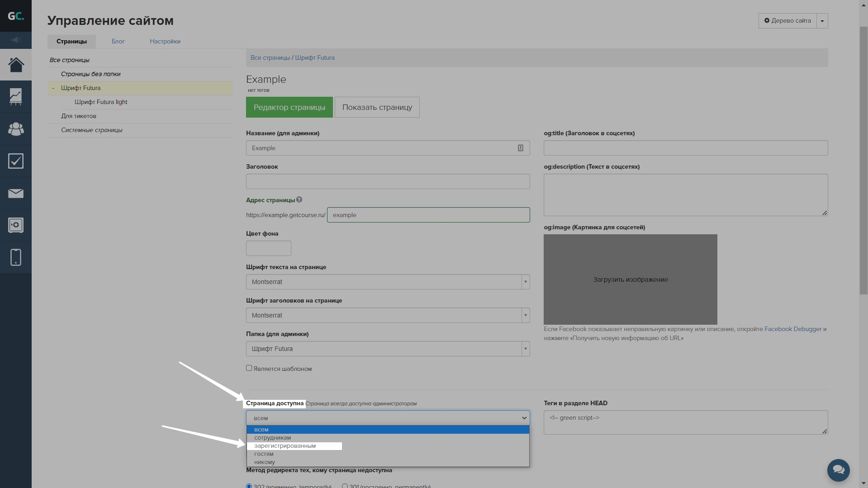Open the mail envelope icon in sidebar
This screenshot has height=488, width=868.
coord(16,194)
